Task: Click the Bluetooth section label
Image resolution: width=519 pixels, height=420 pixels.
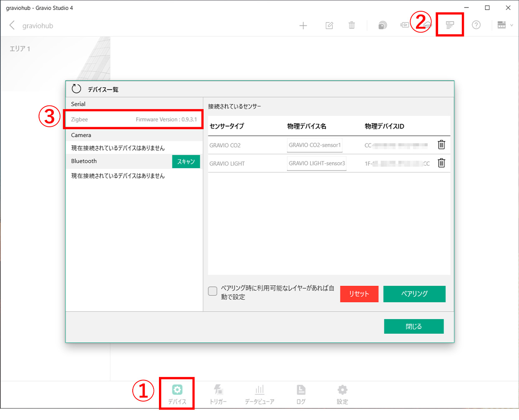Action: point(84,161)
